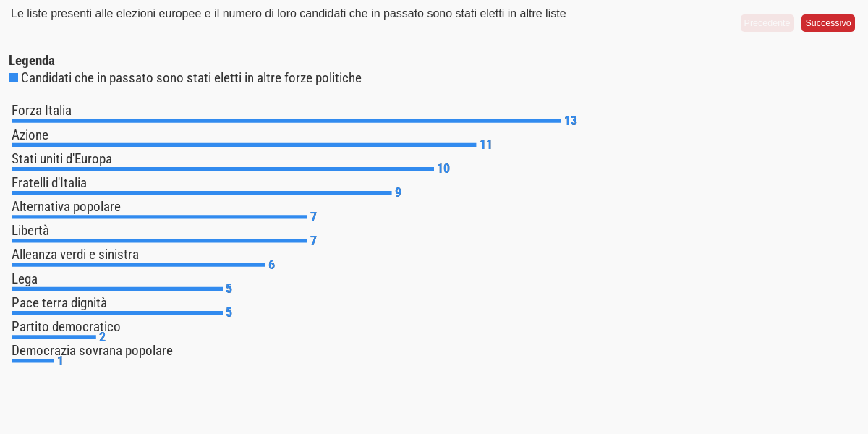The image size is (868, 434).
Task: Click the value 11 next to Azione
Action: (x=485, y=145)
